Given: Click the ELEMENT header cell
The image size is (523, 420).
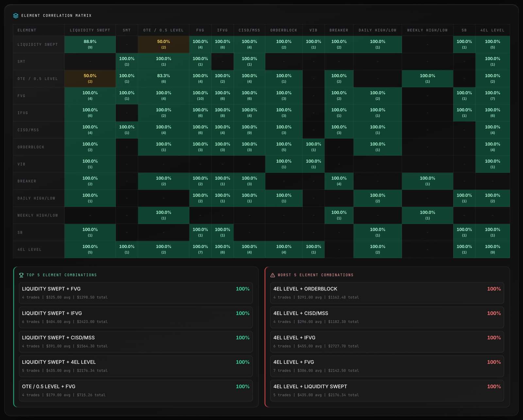Looking at the screenshot, I should click(x=39, y=30).
